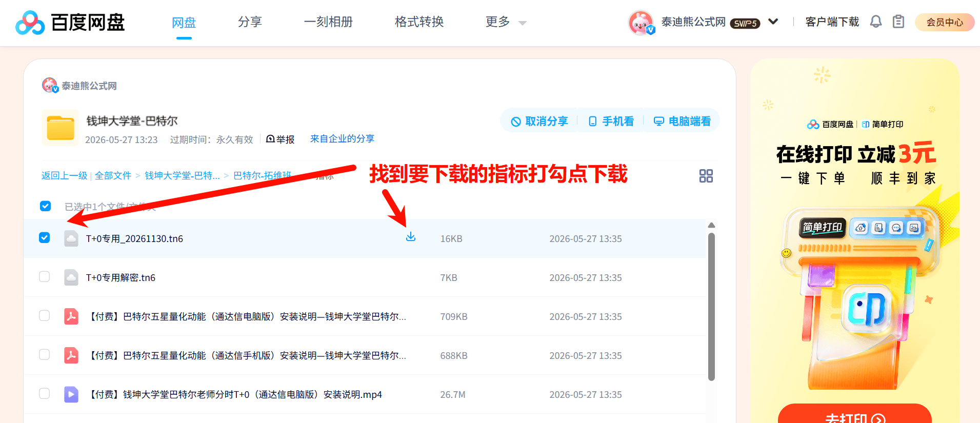The image size is (980, 423).
Task: Click sharer name 泰迪熊公式网 in panel
Action: [89, 86]
